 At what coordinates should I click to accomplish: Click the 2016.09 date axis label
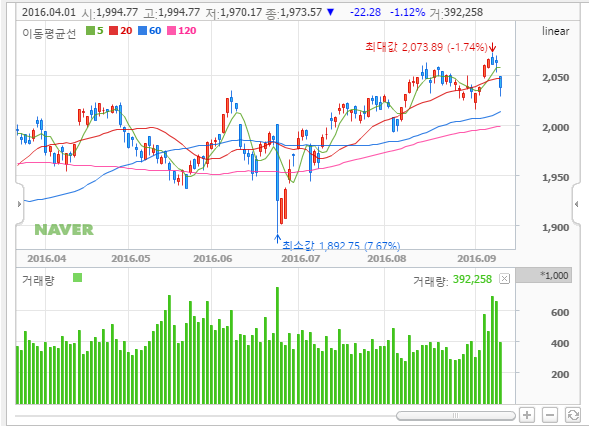coord(477,259)
